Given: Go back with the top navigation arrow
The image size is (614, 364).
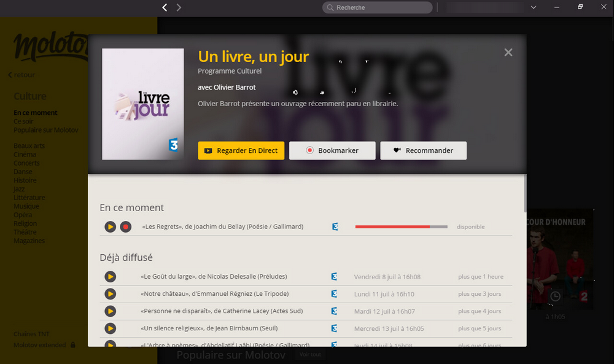Looking at the screenshot, I should [165, 7].
